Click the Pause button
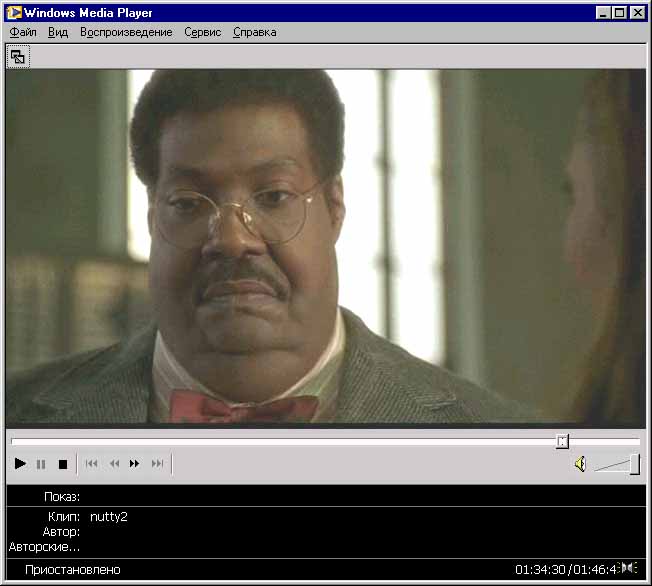 41,464
